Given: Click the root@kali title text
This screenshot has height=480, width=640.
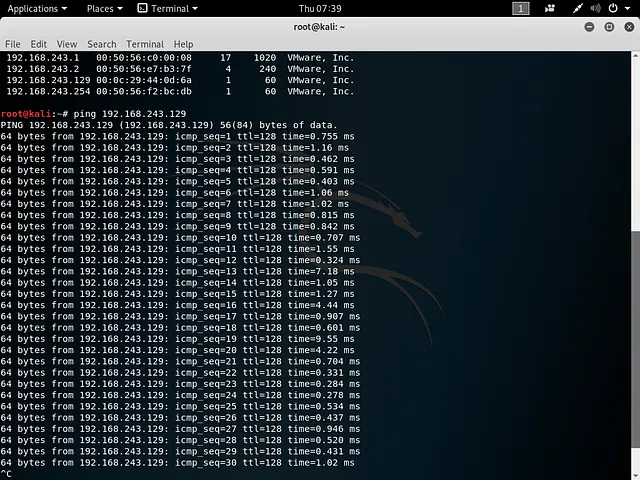Looking at the screenshot, I should [x=319, y=27].
